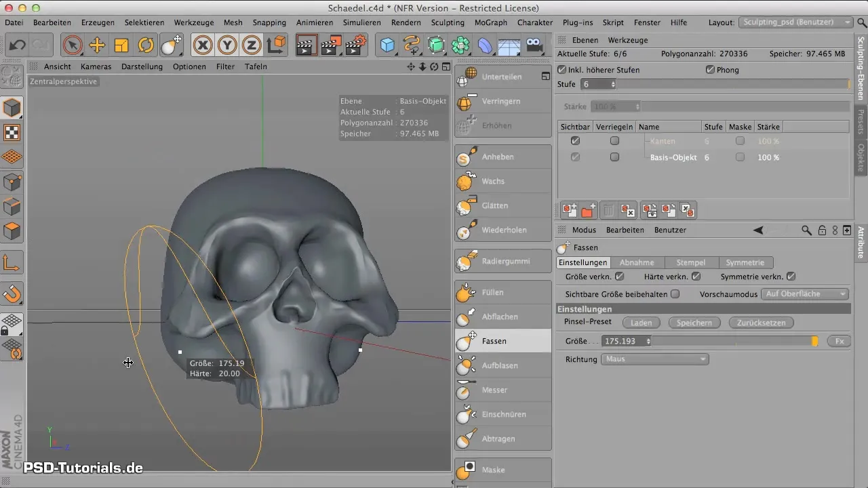Open the Vorschaumodus dropdown
Screen dimensions: 868x488
[805, 294]
